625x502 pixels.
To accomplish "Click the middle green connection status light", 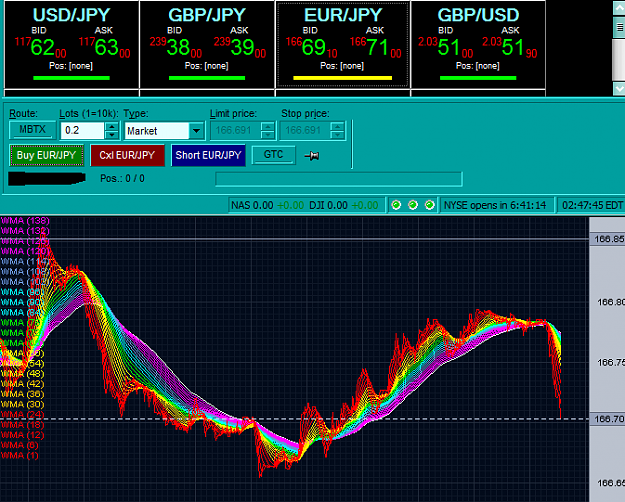I will tap(413, 205).
